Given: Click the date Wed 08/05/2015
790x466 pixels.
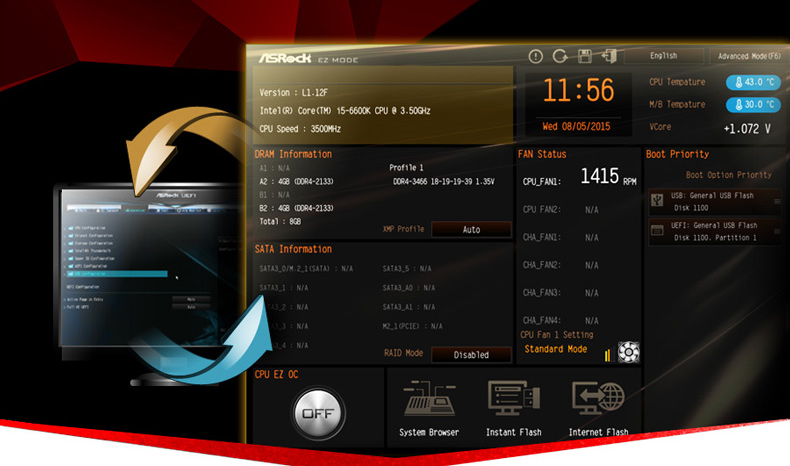Looking at the screenshot, I should 578,127.
